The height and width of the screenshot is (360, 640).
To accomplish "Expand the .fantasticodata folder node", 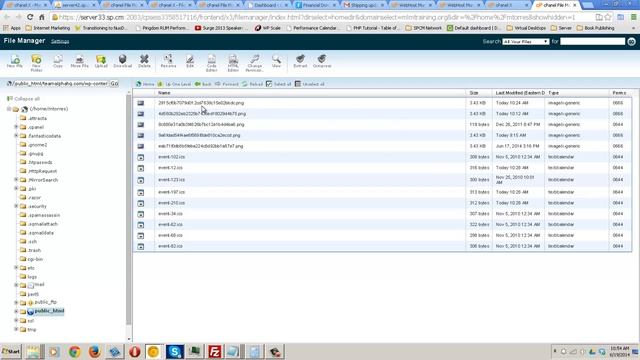I will click(16, 136).
